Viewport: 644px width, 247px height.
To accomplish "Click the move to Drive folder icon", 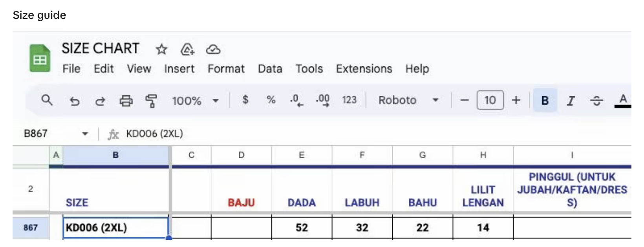I will coord(187,49).
